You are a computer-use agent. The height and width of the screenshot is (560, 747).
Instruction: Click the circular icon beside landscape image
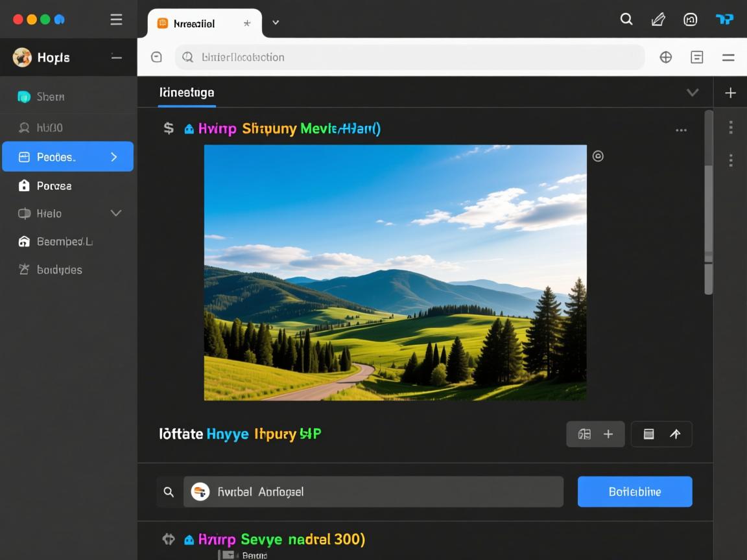598,156
